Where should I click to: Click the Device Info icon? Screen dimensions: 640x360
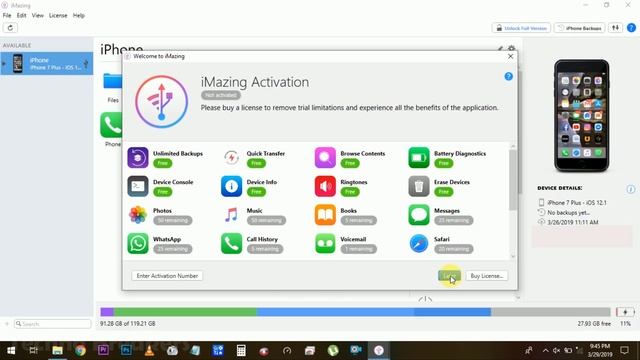[231, 186]
